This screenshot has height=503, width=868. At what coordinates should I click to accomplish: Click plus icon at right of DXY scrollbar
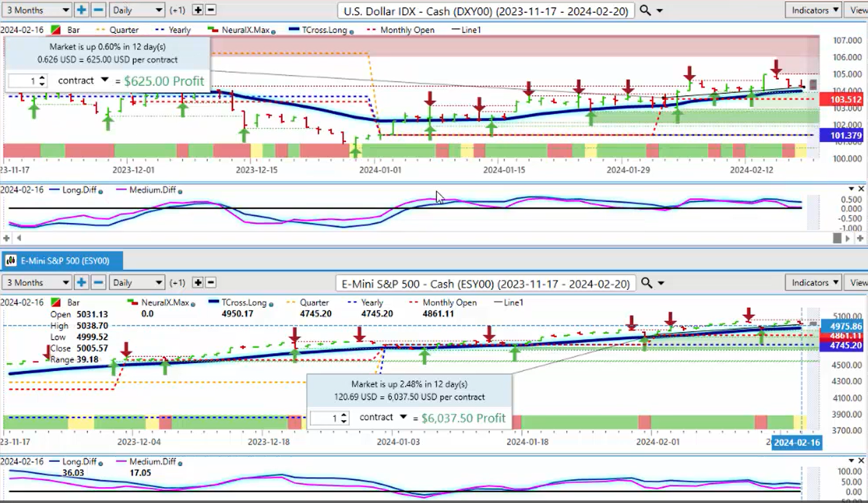coord(859,238)
